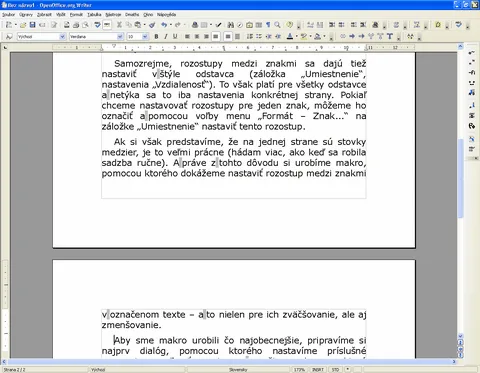Open Find and Replace binoculars icon
The width and height of the screenshot is (480, 373).
click(x=230, y=25)
